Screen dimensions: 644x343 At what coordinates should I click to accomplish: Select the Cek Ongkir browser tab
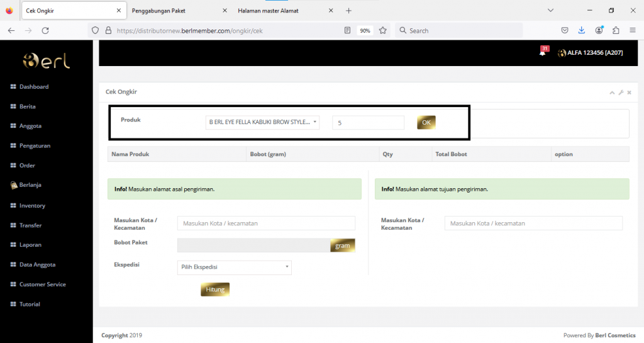pyautogui.click(x=74, y=11)
